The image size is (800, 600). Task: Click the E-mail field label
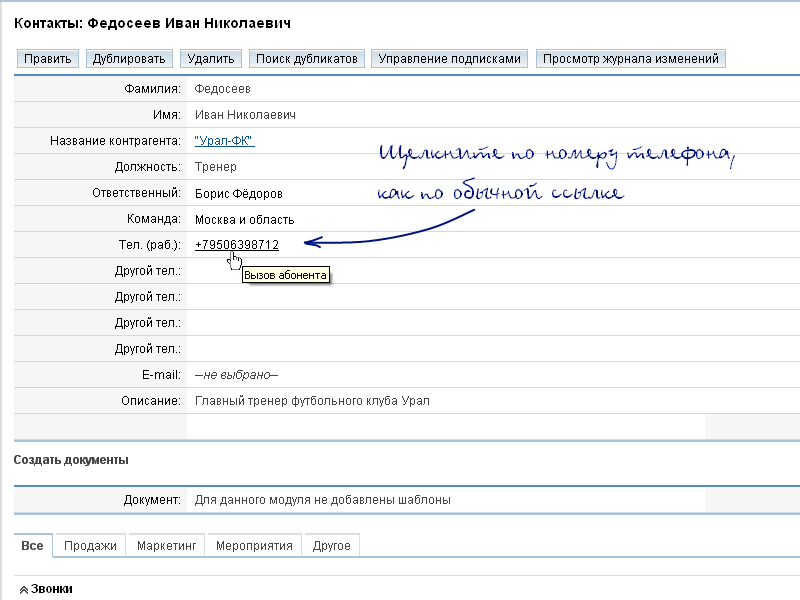tap(161, 375)
